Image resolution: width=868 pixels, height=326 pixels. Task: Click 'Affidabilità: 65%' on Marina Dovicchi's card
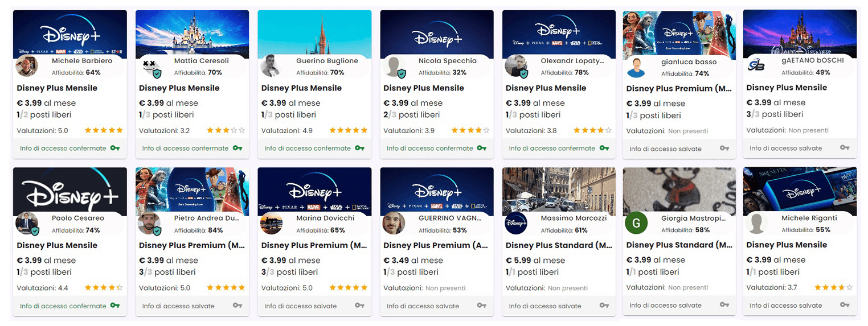click(x=321, y=230)
